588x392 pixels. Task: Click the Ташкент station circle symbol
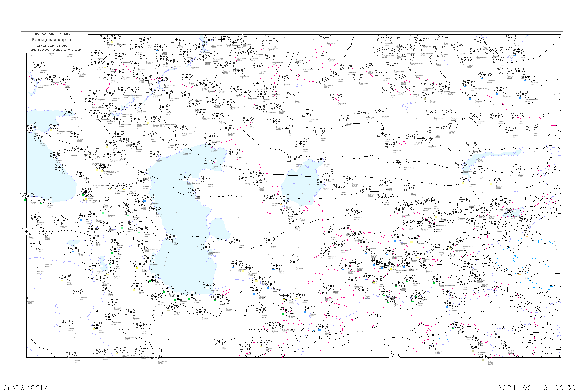415,238
